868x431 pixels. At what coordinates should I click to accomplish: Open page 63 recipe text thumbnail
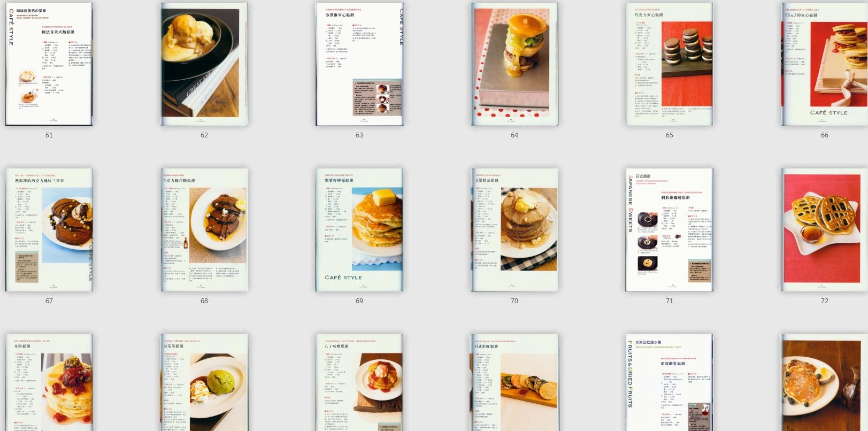point(359,64)
